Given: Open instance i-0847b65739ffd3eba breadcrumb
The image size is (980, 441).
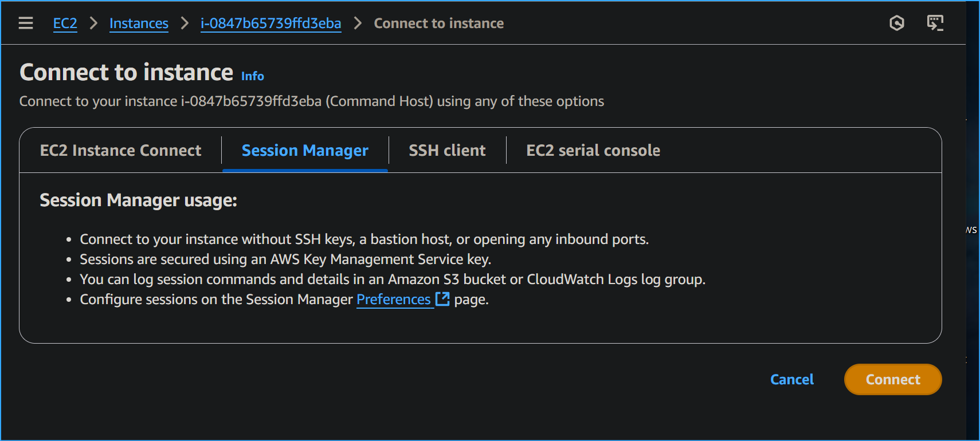Looking at the screenshot, I should 271,23.
